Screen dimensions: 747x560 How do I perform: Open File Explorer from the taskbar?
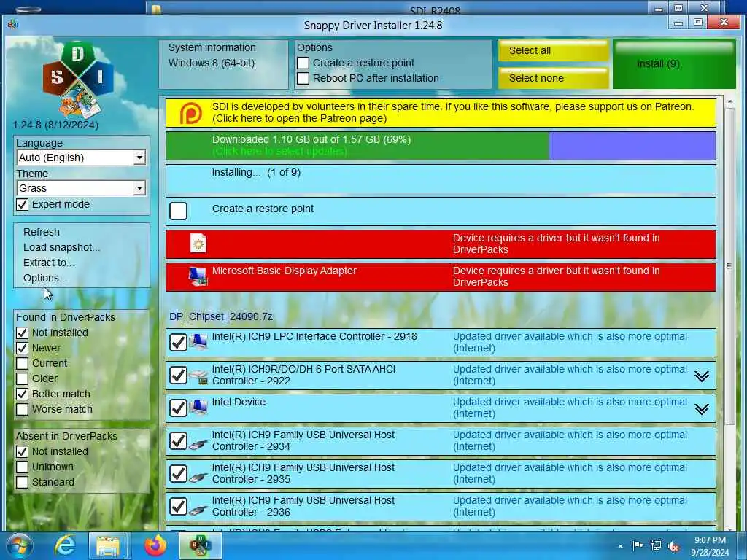tap(108, 545)
